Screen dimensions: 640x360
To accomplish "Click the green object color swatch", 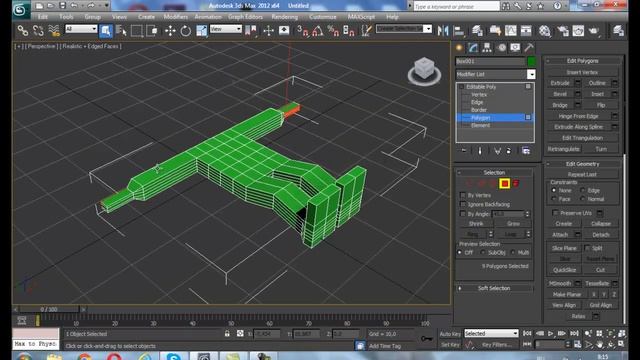I will [x=531, y=62].
